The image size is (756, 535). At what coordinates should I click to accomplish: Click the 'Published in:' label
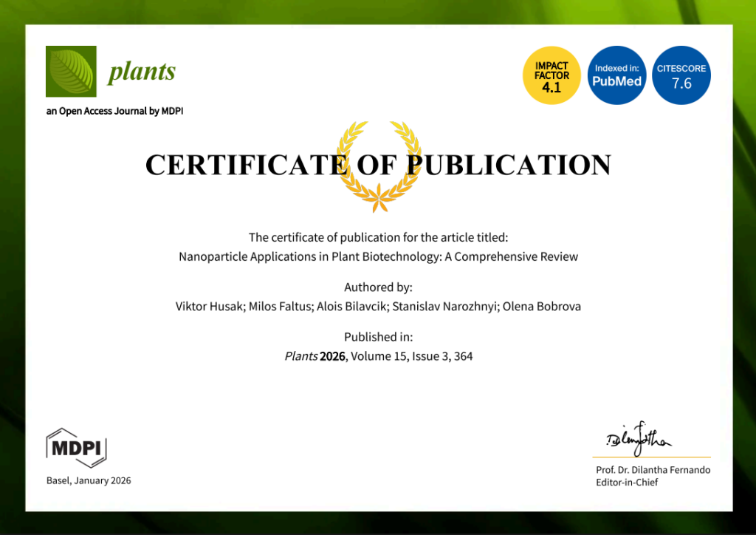coord(378,337)
